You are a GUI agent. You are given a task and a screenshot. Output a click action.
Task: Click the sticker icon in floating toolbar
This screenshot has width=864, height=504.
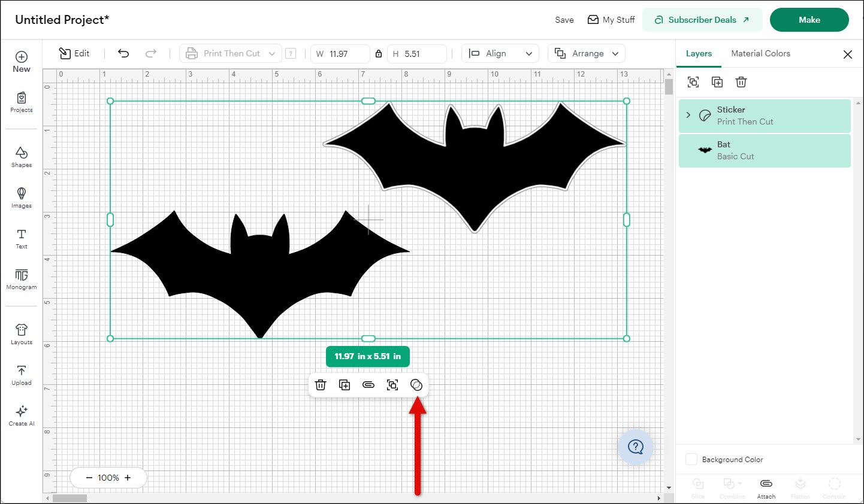coord(416,385)
